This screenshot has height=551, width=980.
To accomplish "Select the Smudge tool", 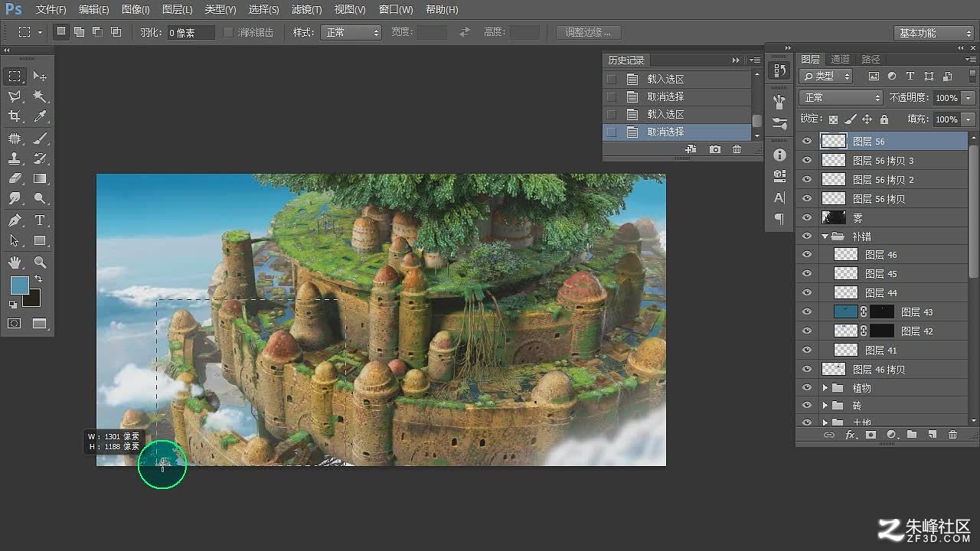I will 15,198.
